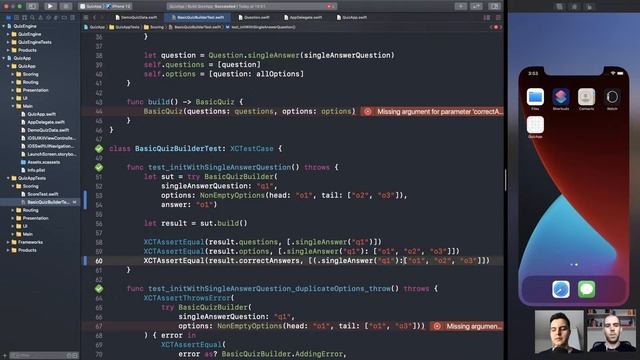Expand Presentation folder under QuizApp
This screenshot has width=640, height=360.
[x=13, y=90]
